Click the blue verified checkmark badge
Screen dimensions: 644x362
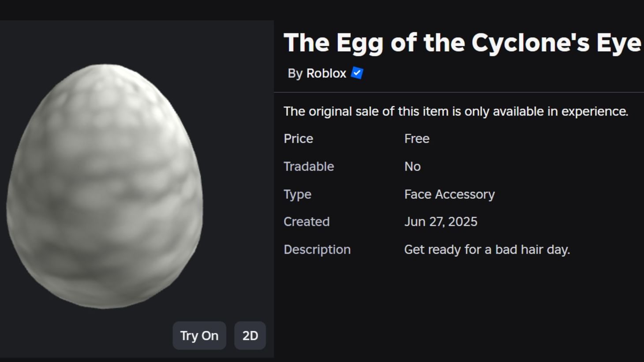356,73
